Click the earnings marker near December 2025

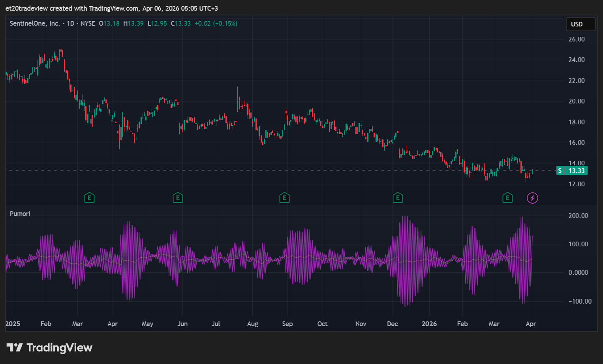398,198
